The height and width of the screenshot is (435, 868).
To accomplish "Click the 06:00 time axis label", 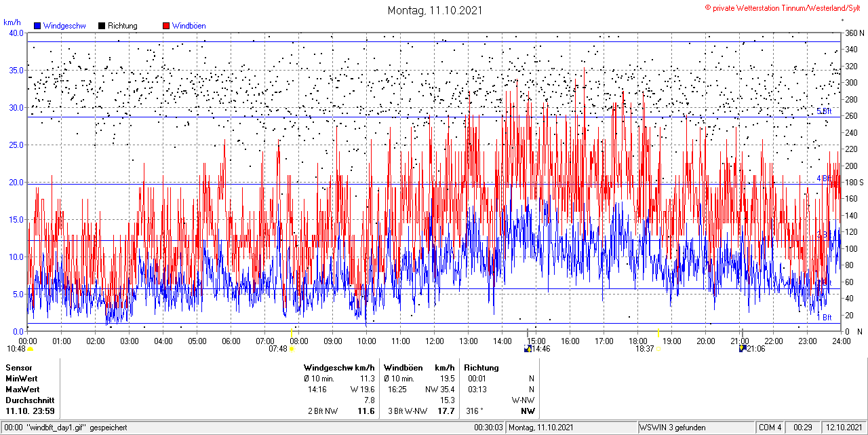I will coord(231,341).
